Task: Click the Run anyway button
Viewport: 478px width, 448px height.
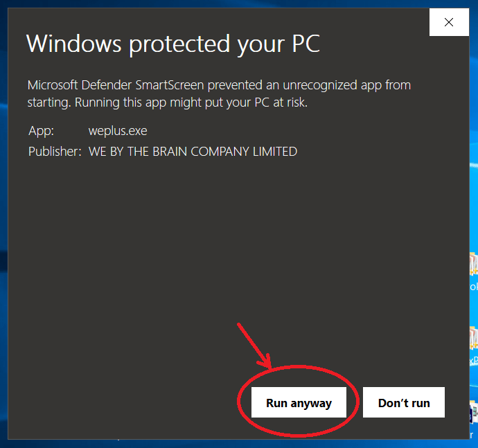Action: point(299,402)
